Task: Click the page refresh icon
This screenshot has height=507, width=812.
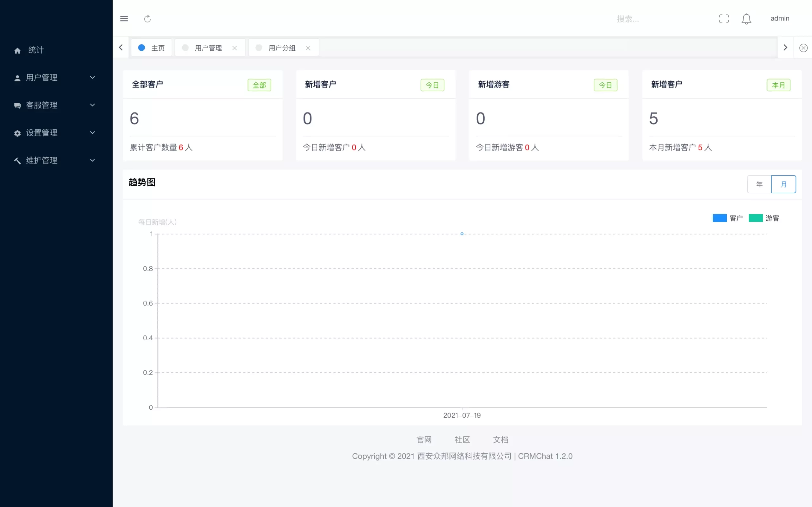Action: 147,18
